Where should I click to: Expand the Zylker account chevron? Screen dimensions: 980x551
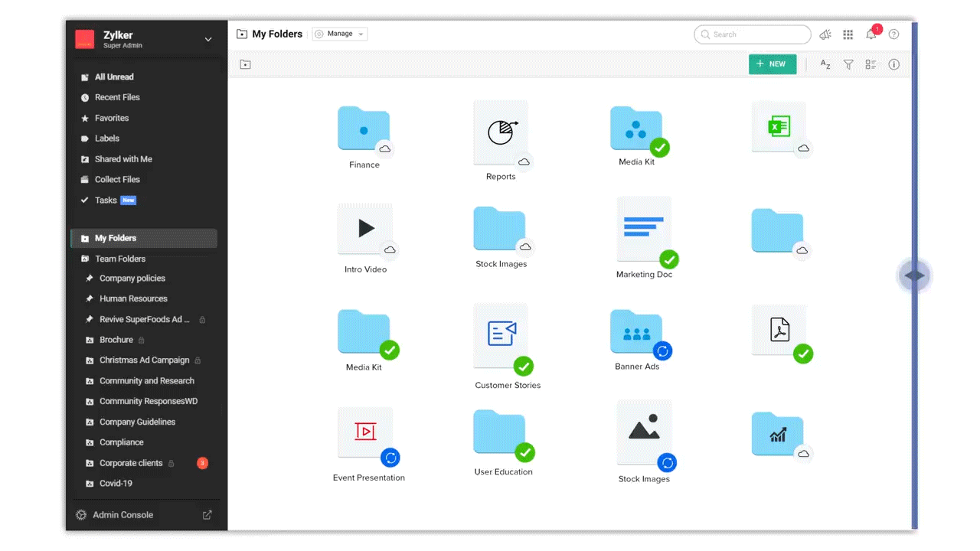coord(207,38)
